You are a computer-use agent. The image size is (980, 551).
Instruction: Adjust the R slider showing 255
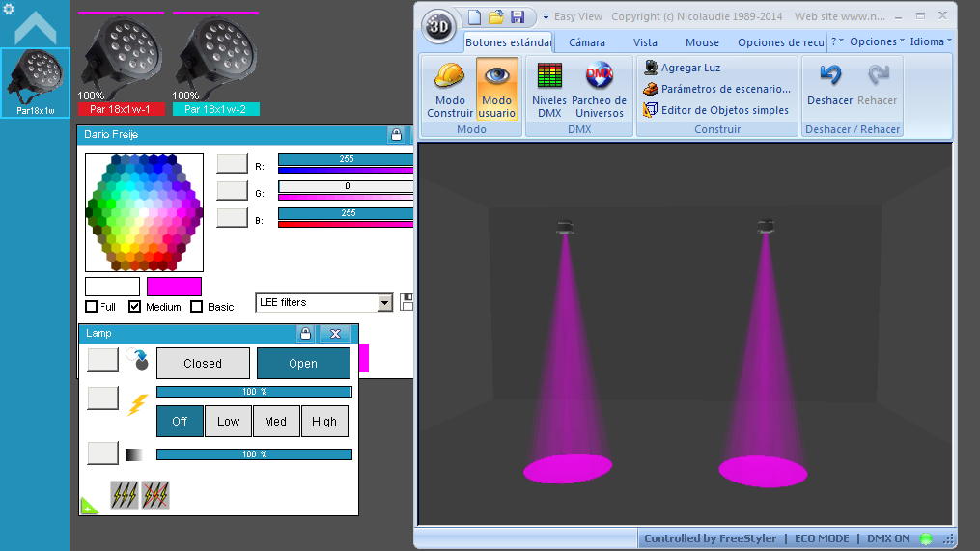click(346, 159)
